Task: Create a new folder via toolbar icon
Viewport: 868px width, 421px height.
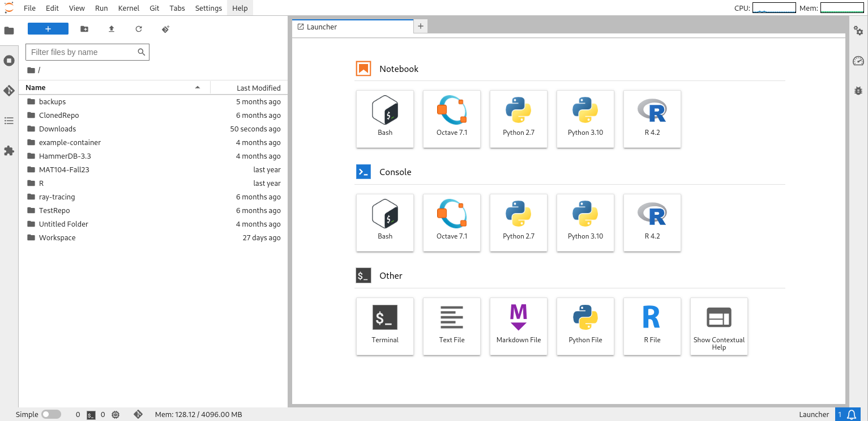Action: coord(84,29)
